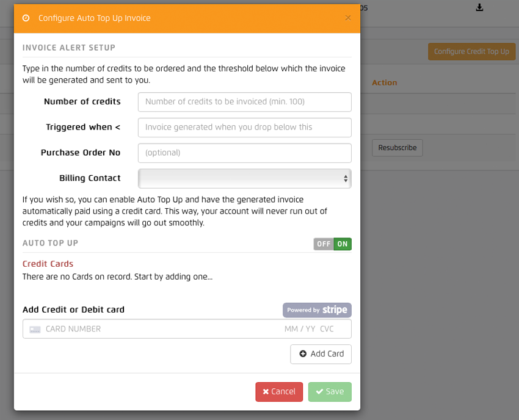Open the Billing Contact dropdown
Image resolution: width=519 pixels, height=420 pixels.
[244, 178]
